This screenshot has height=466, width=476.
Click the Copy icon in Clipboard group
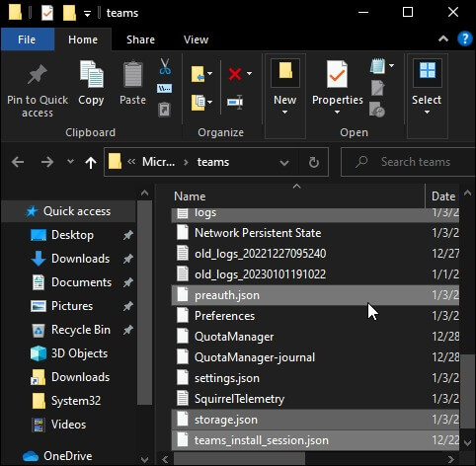[91, 74]
